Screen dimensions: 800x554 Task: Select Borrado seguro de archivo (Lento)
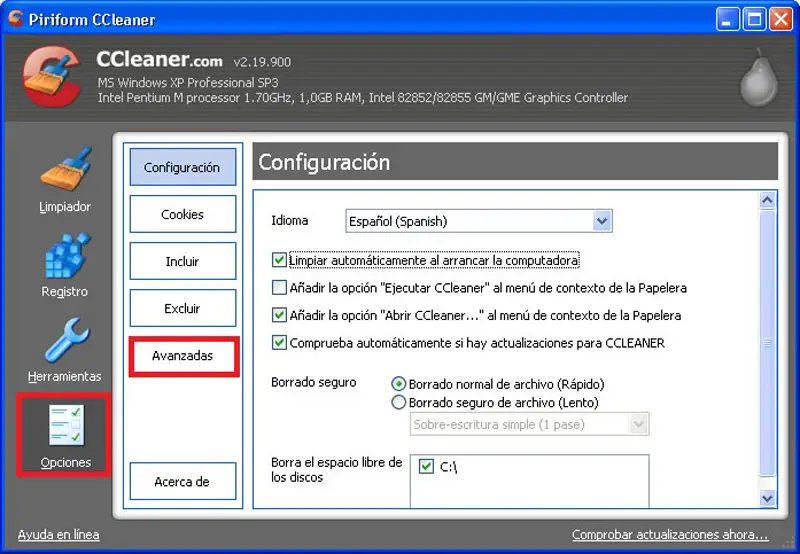(x=398, y=402)
